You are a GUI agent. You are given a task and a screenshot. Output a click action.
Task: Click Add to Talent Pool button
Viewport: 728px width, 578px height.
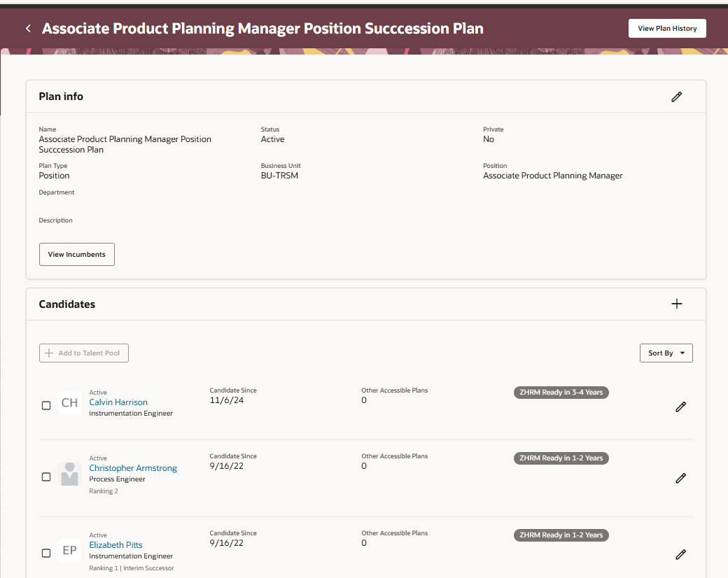(84, 353)
